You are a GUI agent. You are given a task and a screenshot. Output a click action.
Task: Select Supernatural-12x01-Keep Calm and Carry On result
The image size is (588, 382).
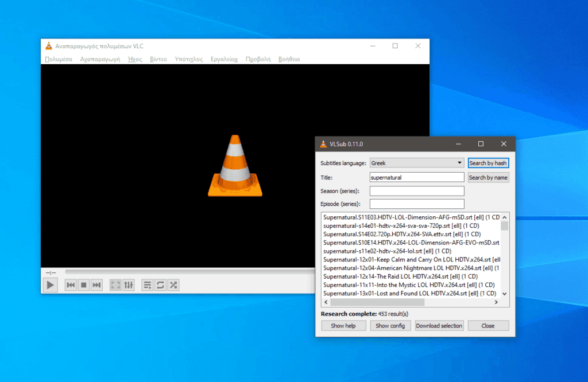411,259
